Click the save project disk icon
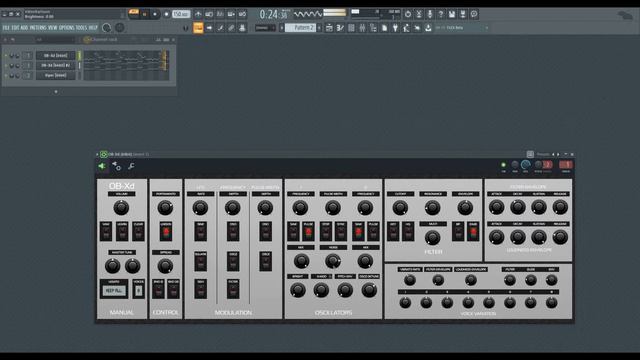 [451, 14]
